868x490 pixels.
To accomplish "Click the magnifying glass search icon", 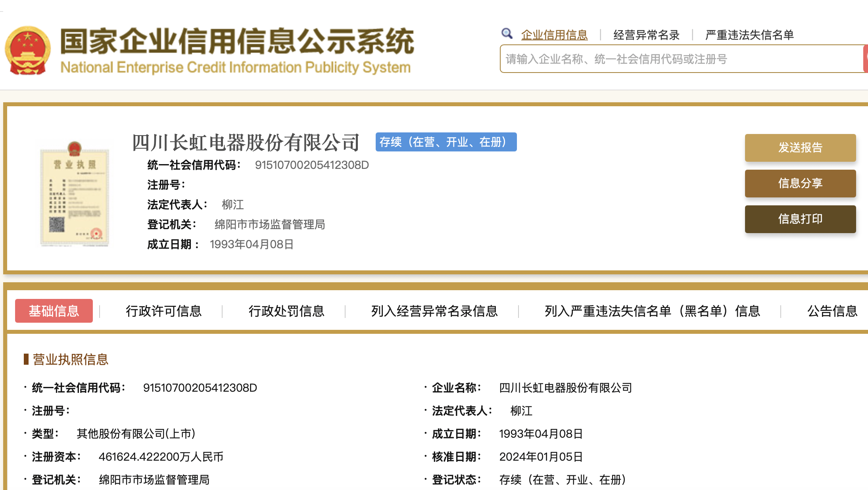I will (x=507, y=34).
